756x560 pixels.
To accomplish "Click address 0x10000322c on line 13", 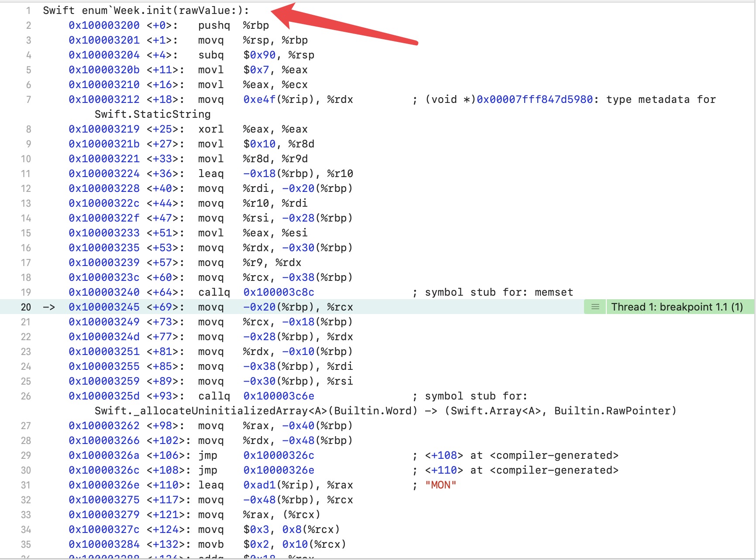I will coord(104,203).
